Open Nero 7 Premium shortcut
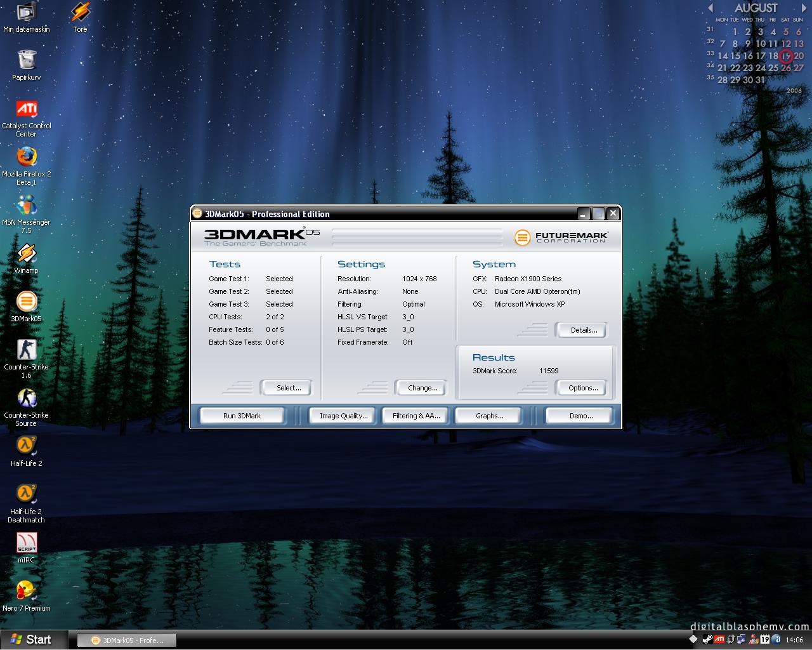The image size is (812, 650). [x=26, y=597]
